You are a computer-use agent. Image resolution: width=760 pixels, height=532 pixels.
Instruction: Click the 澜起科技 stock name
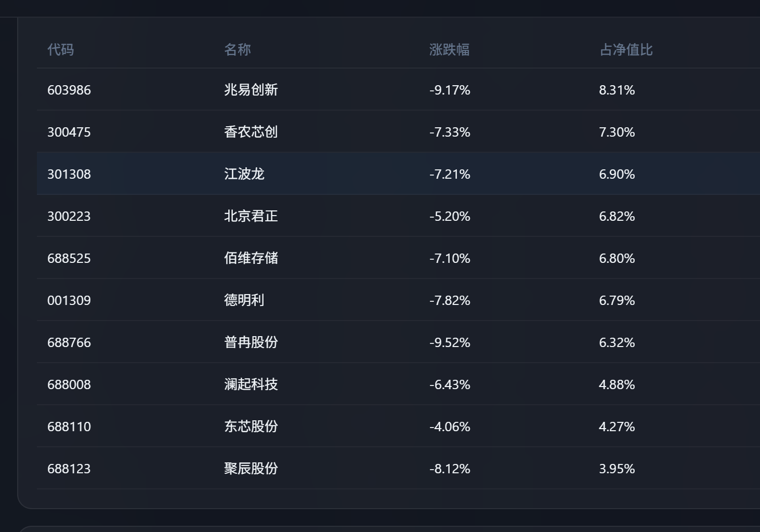click(251, 384)
